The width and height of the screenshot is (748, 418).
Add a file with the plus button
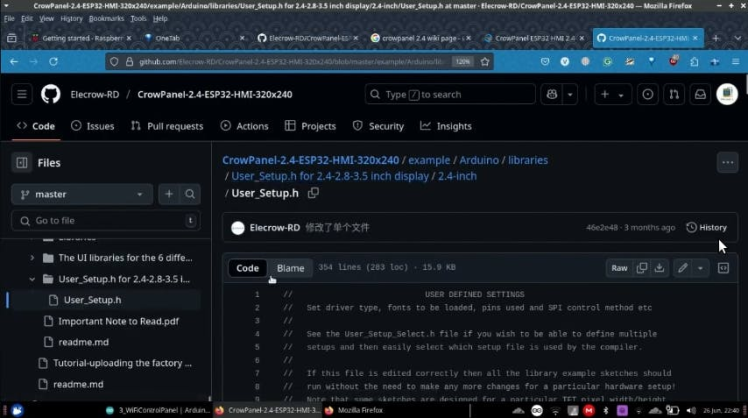pos(169,194)
